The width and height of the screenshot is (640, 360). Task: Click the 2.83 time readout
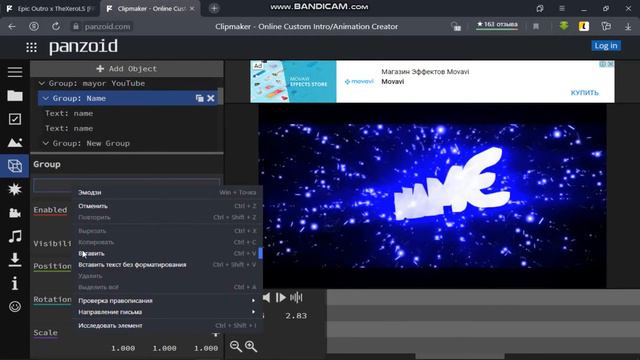pyautogui.click(x=296, y=316)
